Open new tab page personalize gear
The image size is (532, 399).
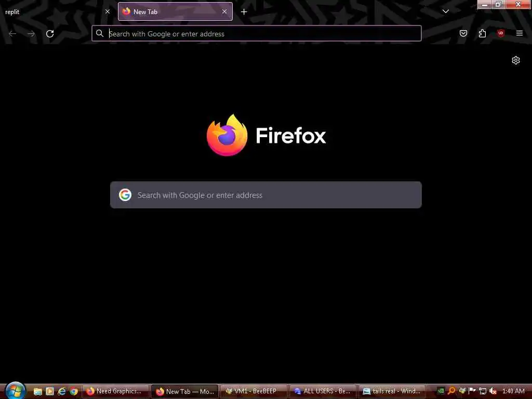click(x=516, y=60)
